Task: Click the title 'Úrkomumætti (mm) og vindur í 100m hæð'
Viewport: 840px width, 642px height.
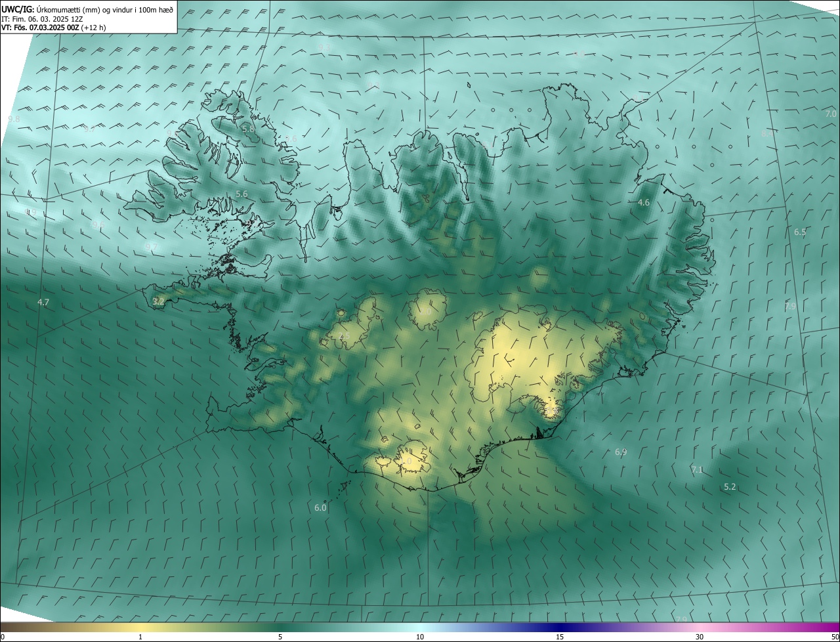Action: click(x=105, y=9)
